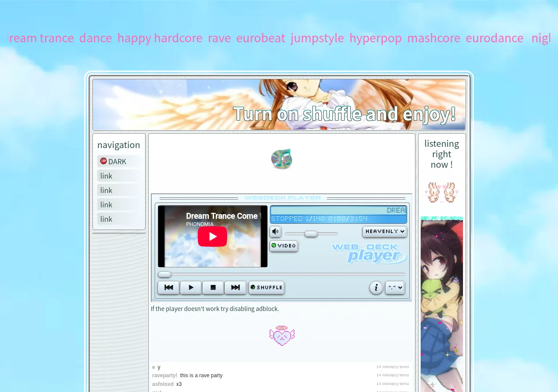This screenshot has width=558, height=392.
Task: Click the 'jumpstyle' genre text
Action: 317,38
